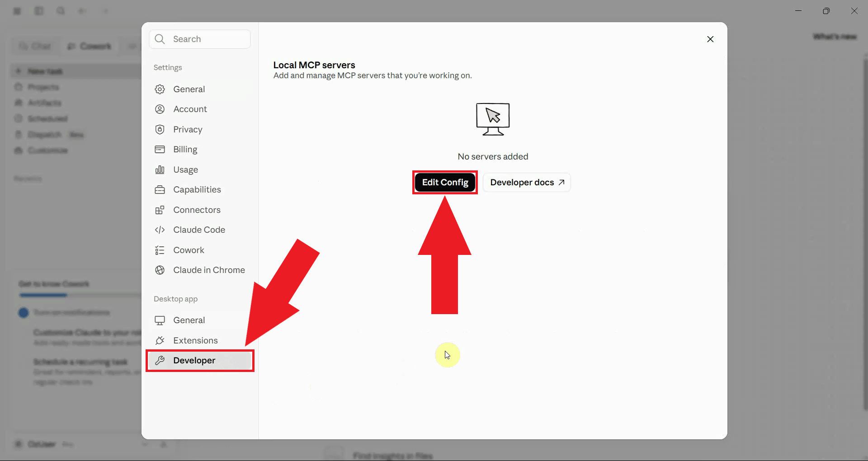Open Desktop app General with the monitor icon
The height and width of the screenshot is (461, 868).
pyautogui.click(x=200, y=320)
